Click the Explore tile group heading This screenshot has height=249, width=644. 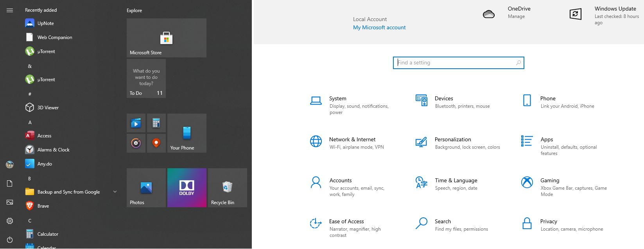134,11
